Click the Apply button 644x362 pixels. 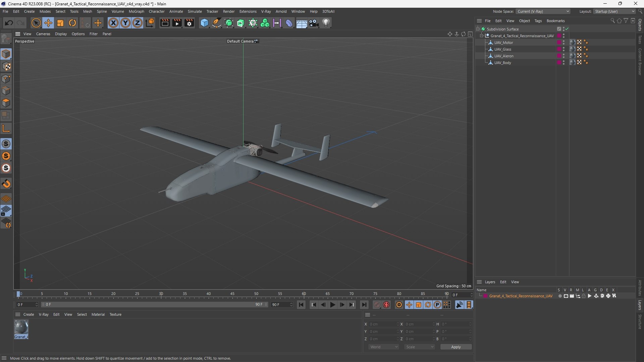pyautogui.click(x=456, y=347)
